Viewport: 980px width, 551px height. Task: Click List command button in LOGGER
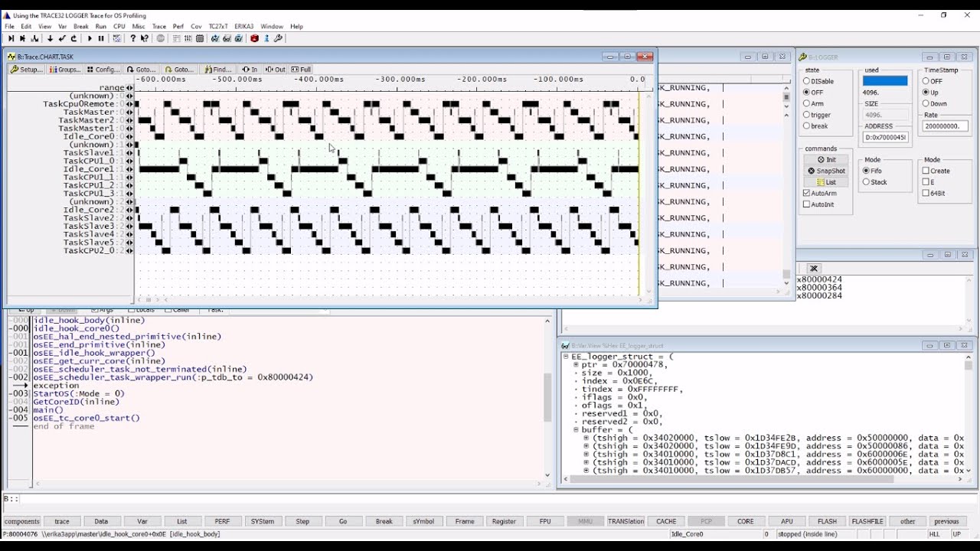pyautogui.click(x=826, y=182)
